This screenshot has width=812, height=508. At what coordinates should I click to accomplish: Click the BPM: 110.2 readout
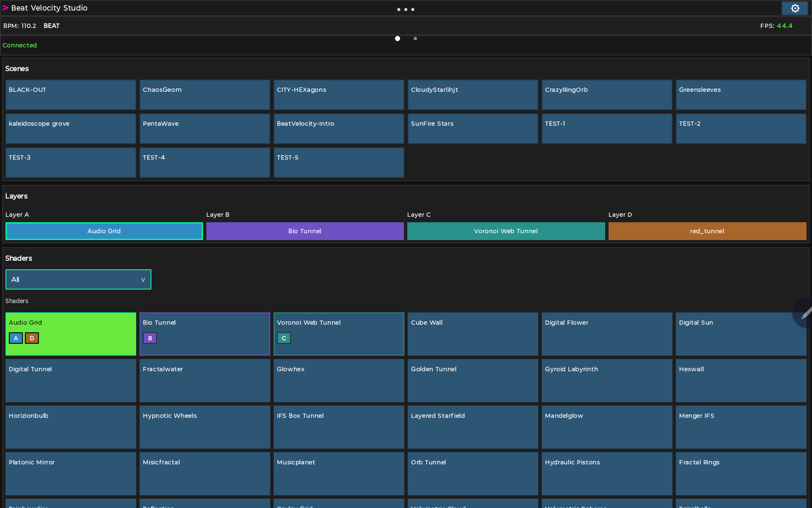click(20, 26)
